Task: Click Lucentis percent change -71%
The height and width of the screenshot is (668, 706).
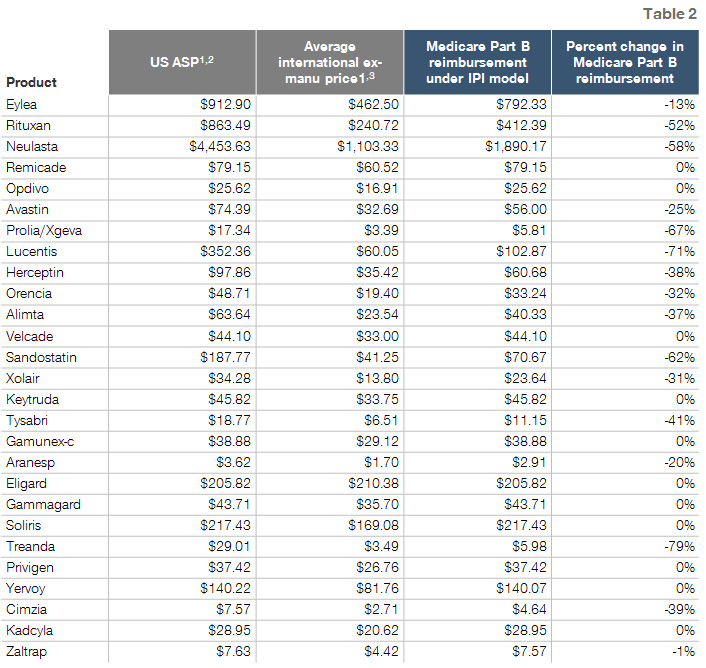Action: click(x=679, y=251)
